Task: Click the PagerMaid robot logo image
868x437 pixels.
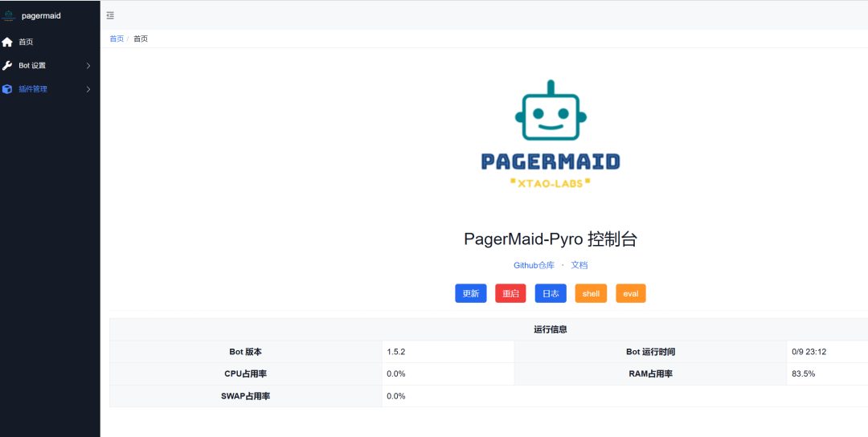Action: 551,136
